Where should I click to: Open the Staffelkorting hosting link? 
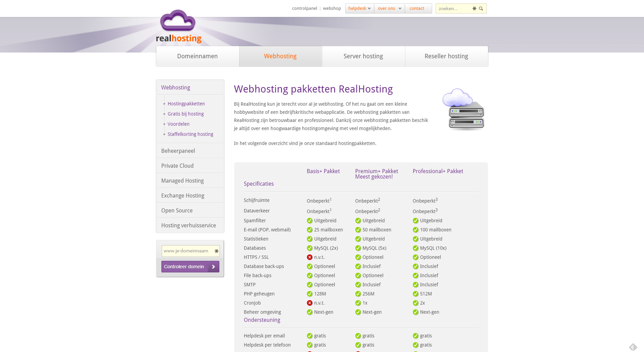[x=190, y=134]
